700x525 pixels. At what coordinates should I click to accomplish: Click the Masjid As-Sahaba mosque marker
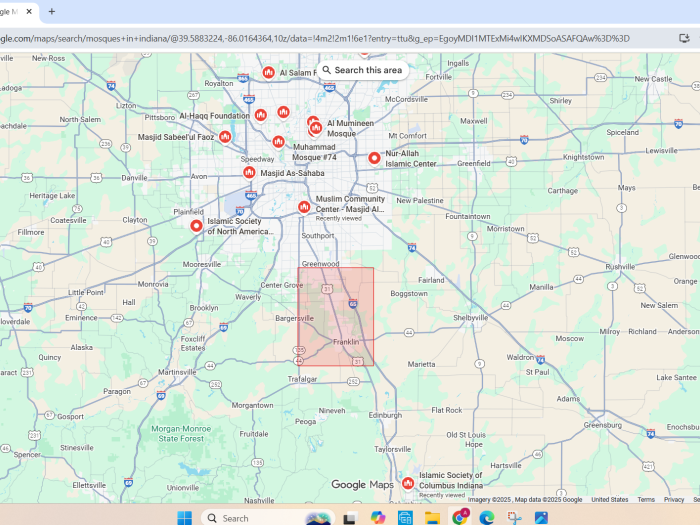[249, 172]
